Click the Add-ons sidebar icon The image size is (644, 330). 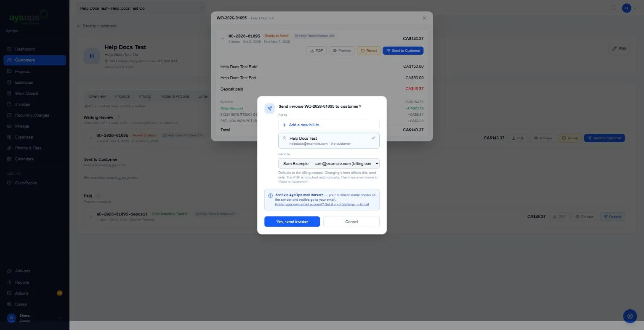pos(9,271)
